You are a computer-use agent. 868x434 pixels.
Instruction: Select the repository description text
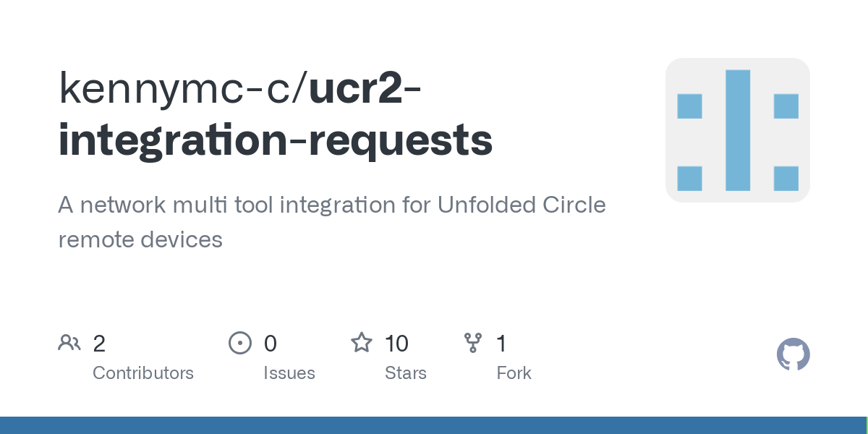point(332,222)
